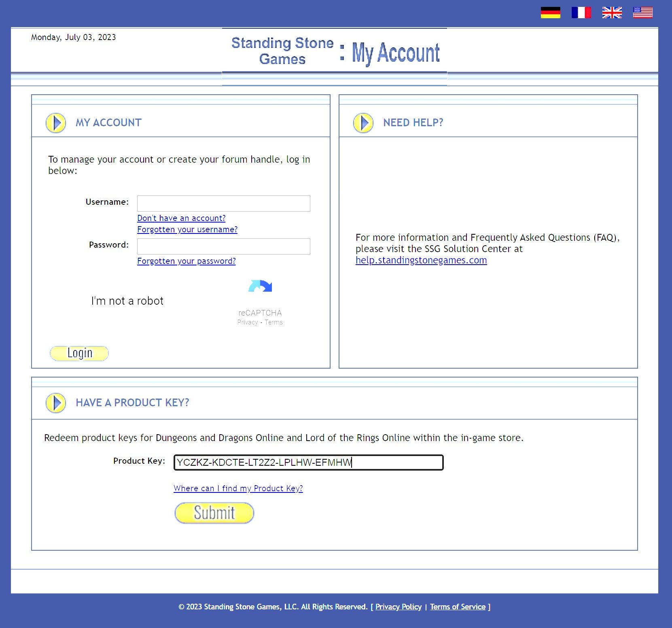
Task: Open the "Don't have an account?" link
Action: [181, 218]
